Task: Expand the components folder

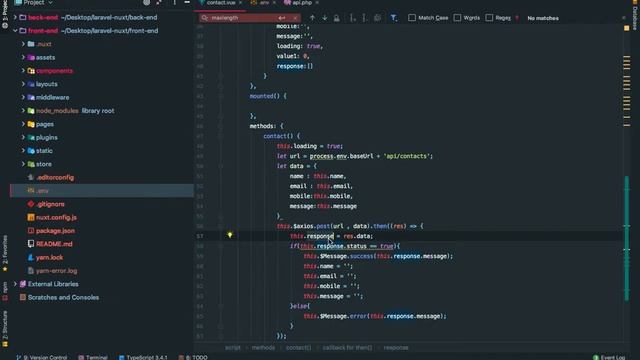Action: point(23,71)
